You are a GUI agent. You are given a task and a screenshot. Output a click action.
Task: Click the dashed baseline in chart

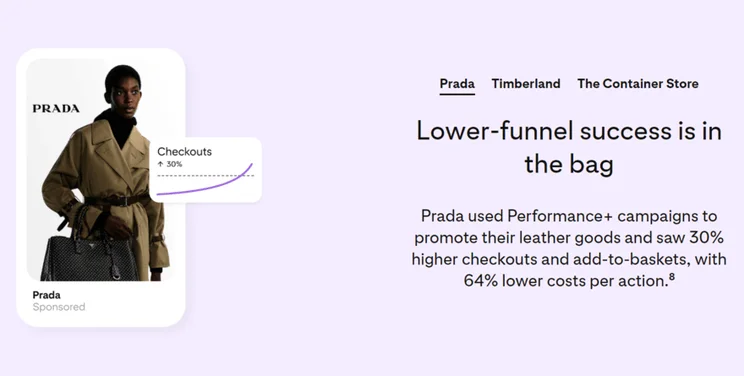pyautogui.click(x=205, y=176)
